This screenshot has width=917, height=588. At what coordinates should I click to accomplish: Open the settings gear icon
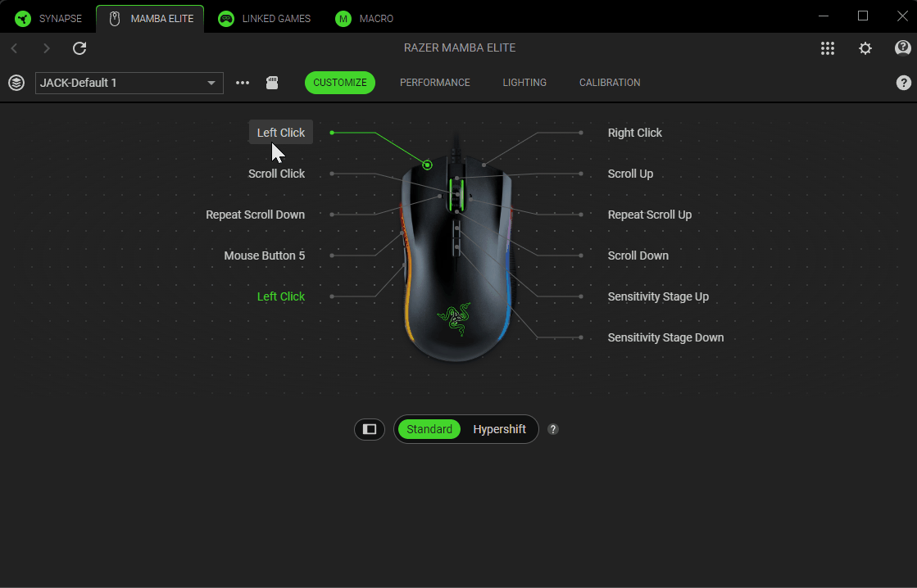[x=865, y=48]
